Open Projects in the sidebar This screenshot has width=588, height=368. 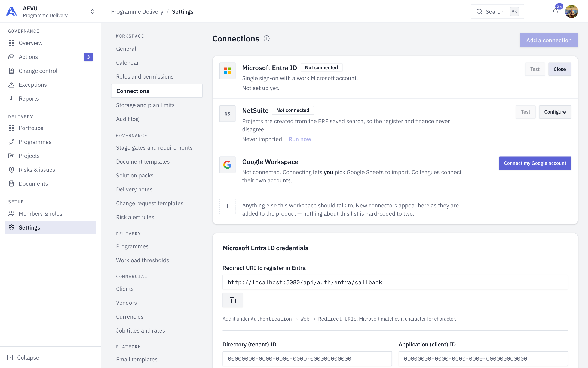pyautogui.click(x=50, y=156)
